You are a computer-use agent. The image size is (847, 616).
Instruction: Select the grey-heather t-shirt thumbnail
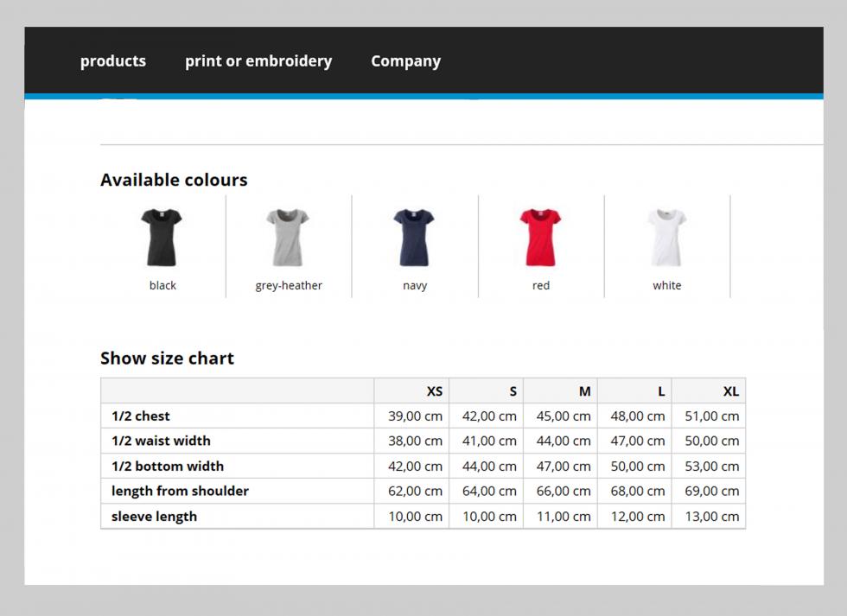coord(288,238)
